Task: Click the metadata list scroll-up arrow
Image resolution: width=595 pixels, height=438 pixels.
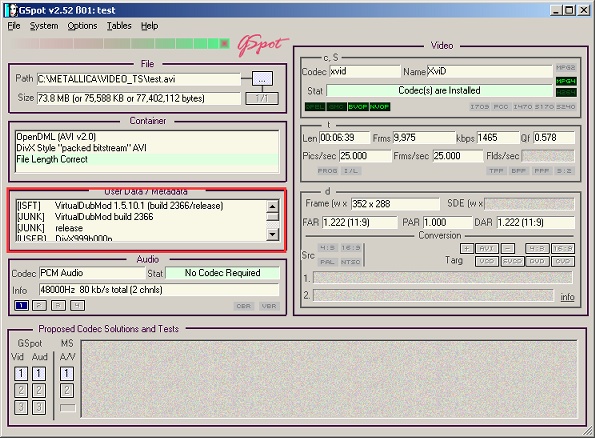Action: 272,206
